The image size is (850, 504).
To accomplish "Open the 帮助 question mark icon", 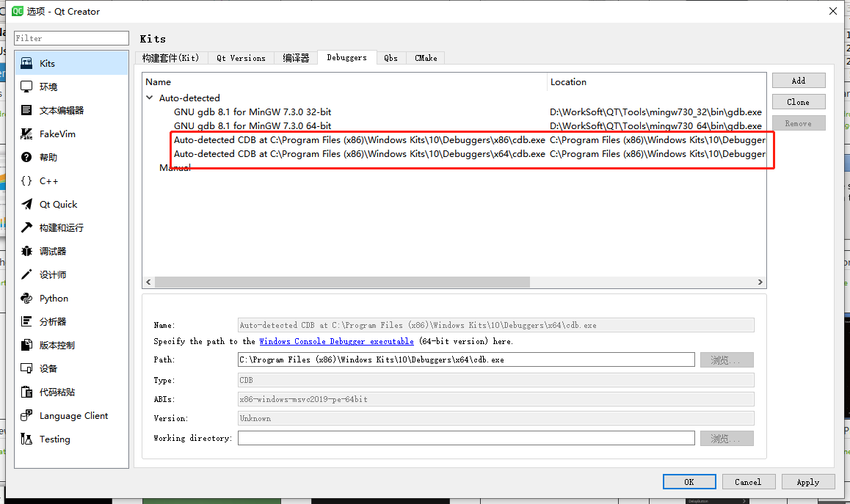I will click(x=26, y=157).
